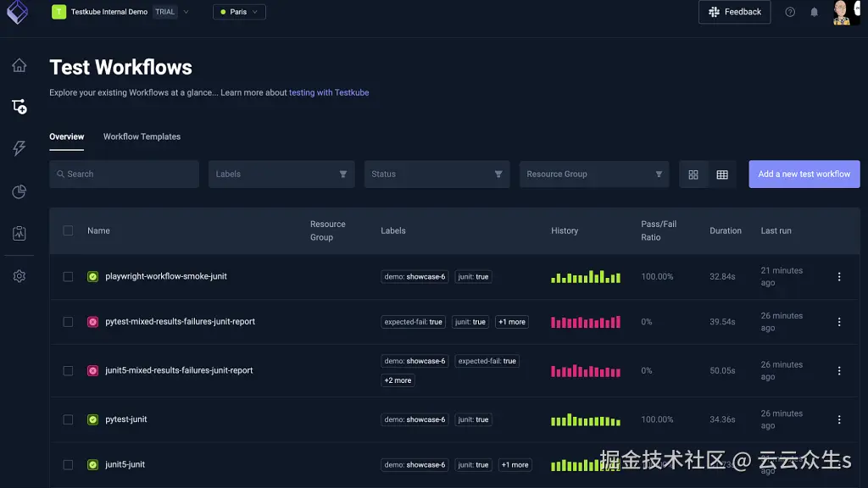Open actions menu for pytest-mixed-results-failures-junit-report row
This screenshot has width=868, height=488.
pyautogui.click(x=839, y=322)
